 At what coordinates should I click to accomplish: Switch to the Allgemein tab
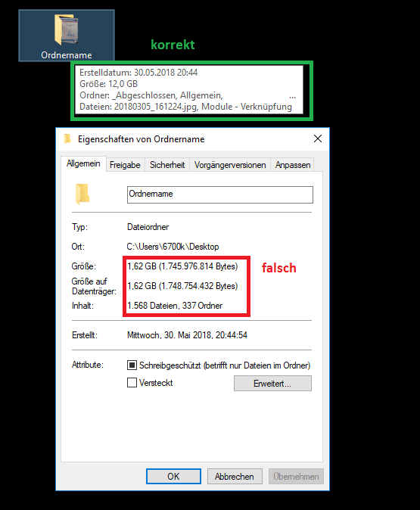[x=83, y=163]
